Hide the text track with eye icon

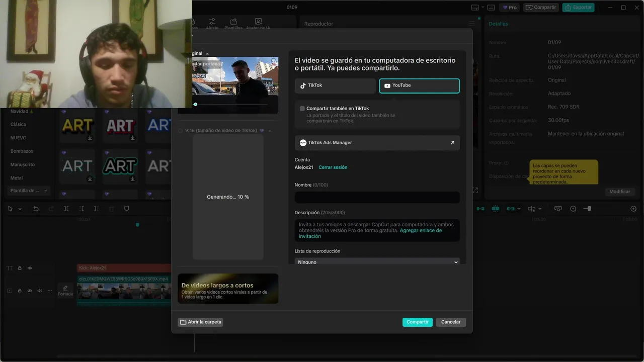(30, 268)
